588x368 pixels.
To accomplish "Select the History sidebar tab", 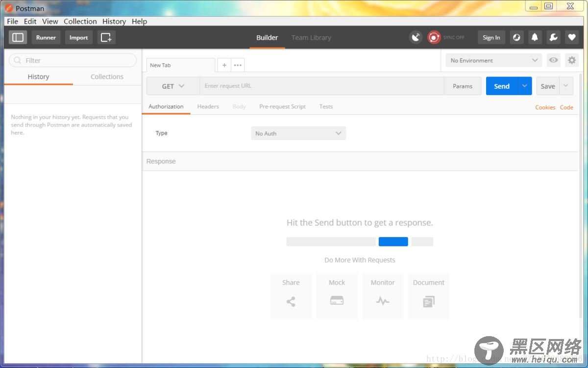I will (x=38, y=77).
